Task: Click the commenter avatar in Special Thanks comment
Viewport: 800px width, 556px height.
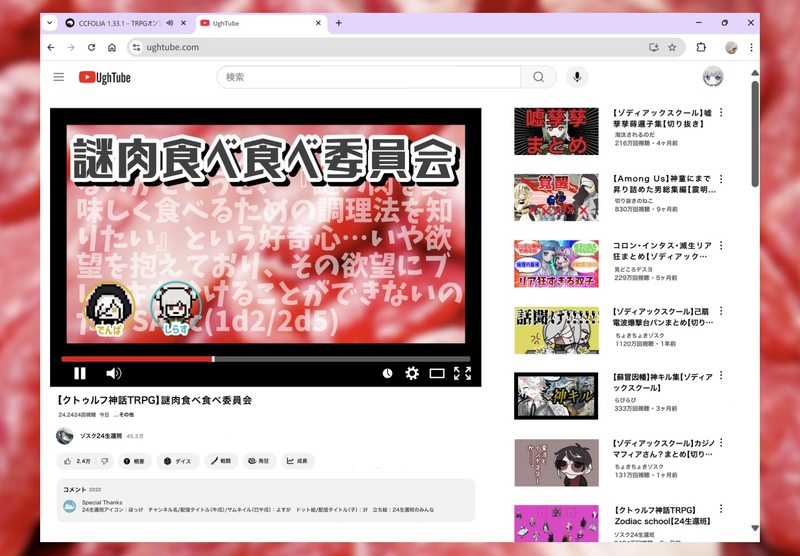Action: point(69,506)
